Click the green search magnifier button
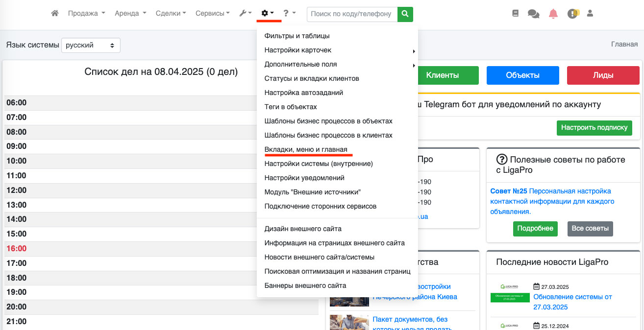 point(405,14)
